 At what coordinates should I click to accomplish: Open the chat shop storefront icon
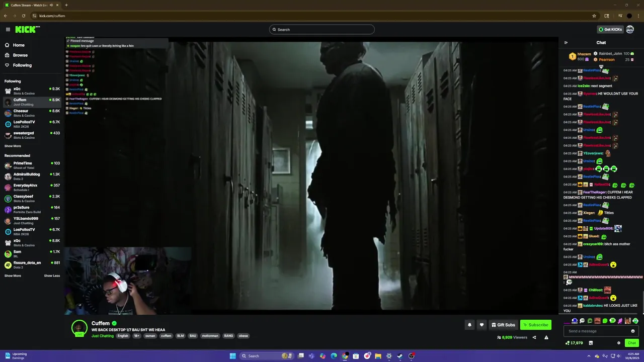pos(591,343)
